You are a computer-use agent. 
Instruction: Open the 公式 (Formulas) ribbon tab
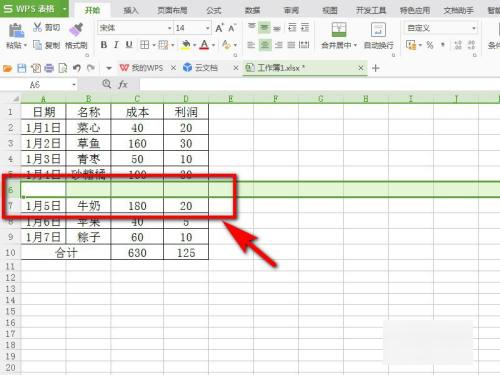214,10
